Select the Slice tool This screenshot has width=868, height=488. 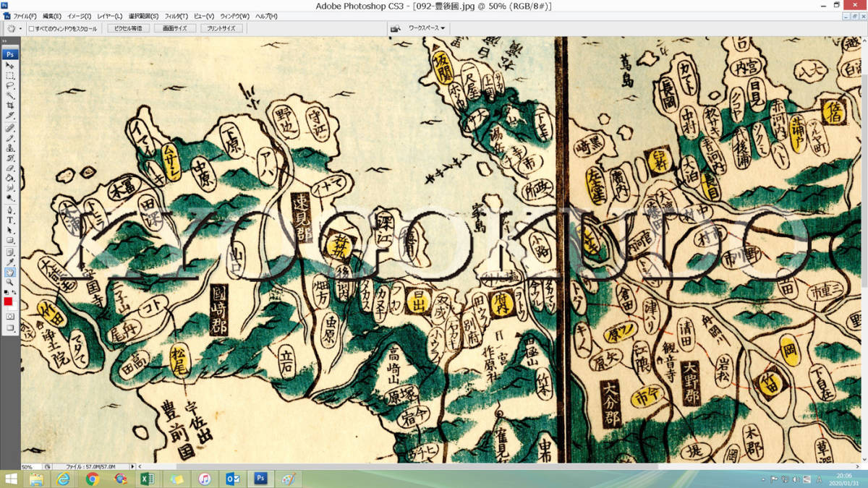pos(10,115)
